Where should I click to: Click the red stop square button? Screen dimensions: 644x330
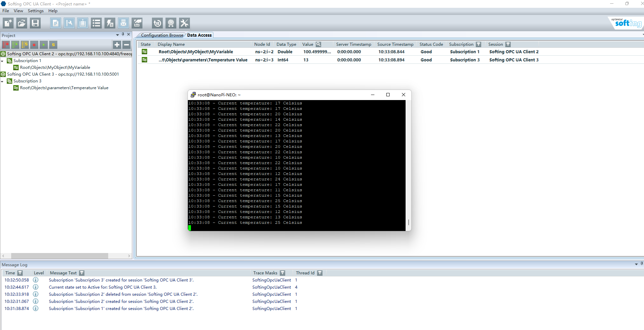[x=34, y=45]
